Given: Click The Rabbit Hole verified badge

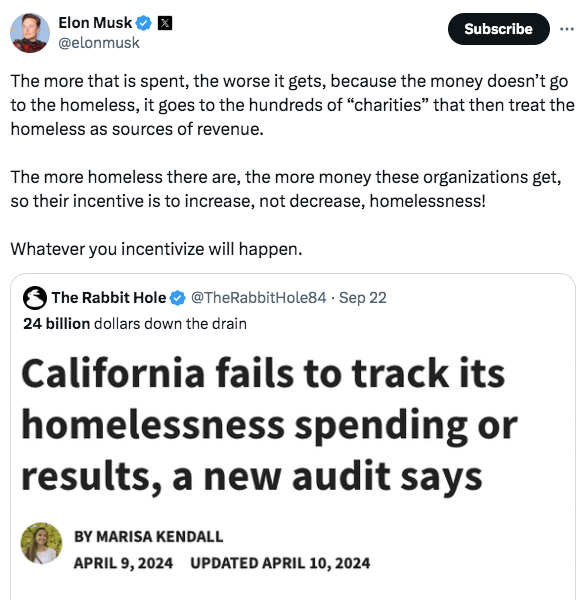Looking at the screenshot, I should [x=178, y=298].
